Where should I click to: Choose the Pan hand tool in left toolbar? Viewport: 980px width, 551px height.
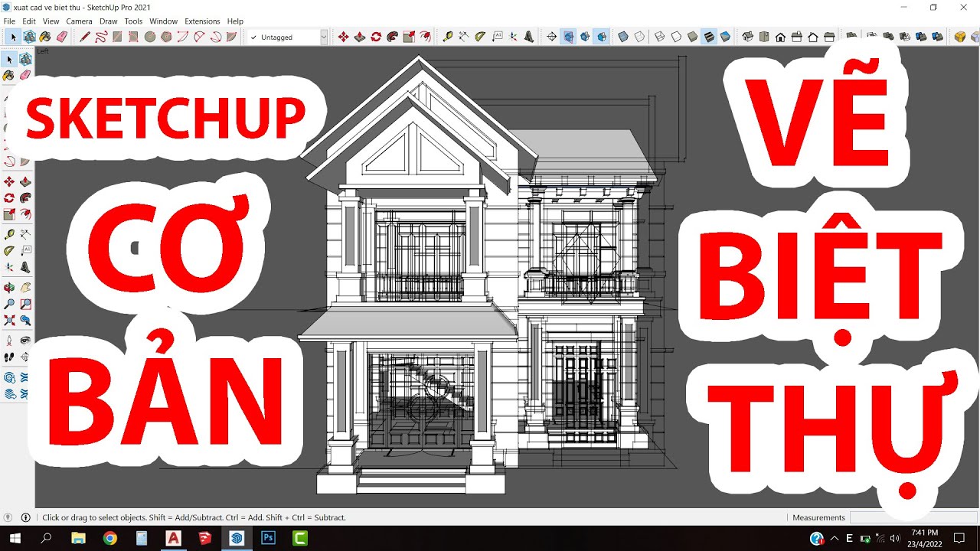pyautogui.click(x=25, y=288)
